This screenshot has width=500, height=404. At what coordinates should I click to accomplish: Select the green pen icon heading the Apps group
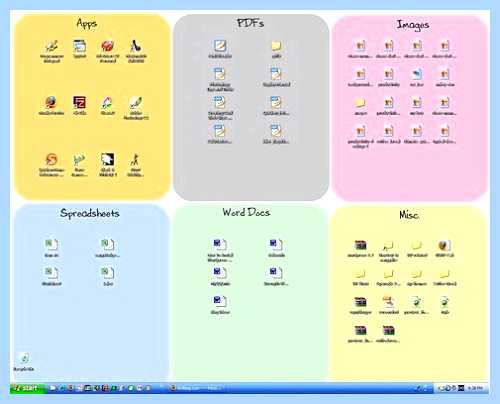52,46
